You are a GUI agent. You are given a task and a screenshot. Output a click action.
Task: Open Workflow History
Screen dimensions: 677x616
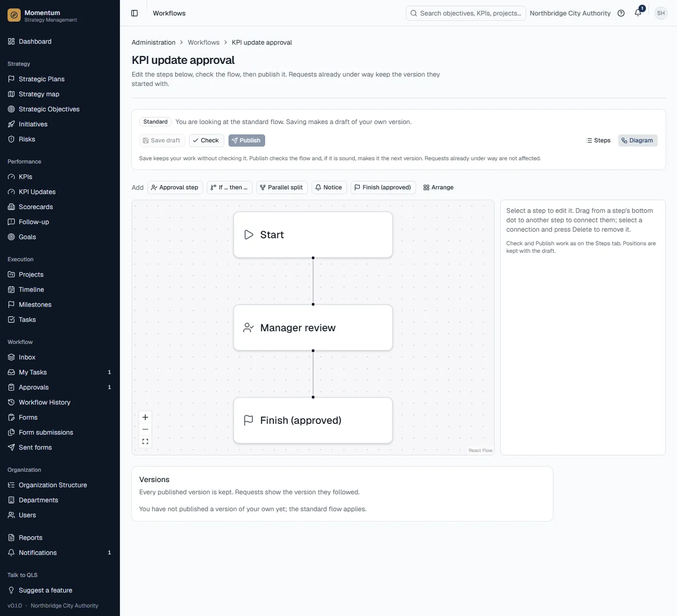click(x=60, y=402)
